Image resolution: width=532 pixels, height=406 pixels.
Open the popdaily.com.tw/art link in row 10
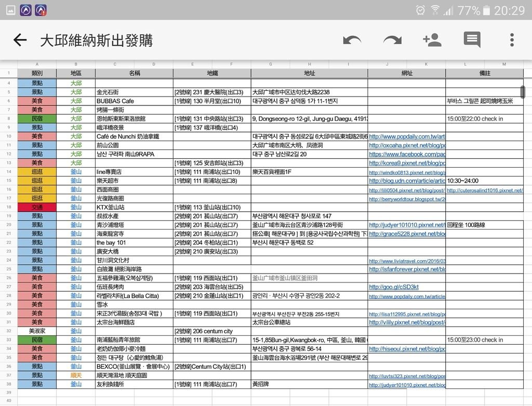coord(407,137)
